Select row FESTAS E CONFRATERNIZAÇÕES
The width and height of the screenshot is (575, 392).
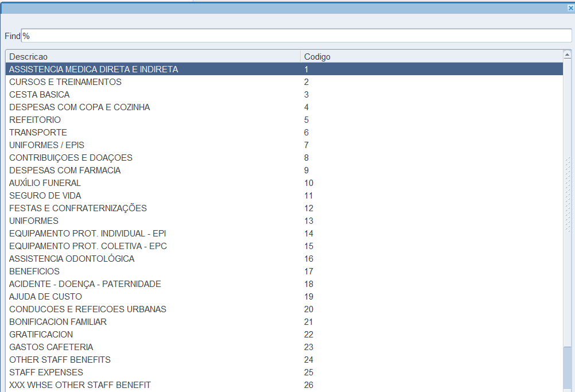(x=284, y=208)
